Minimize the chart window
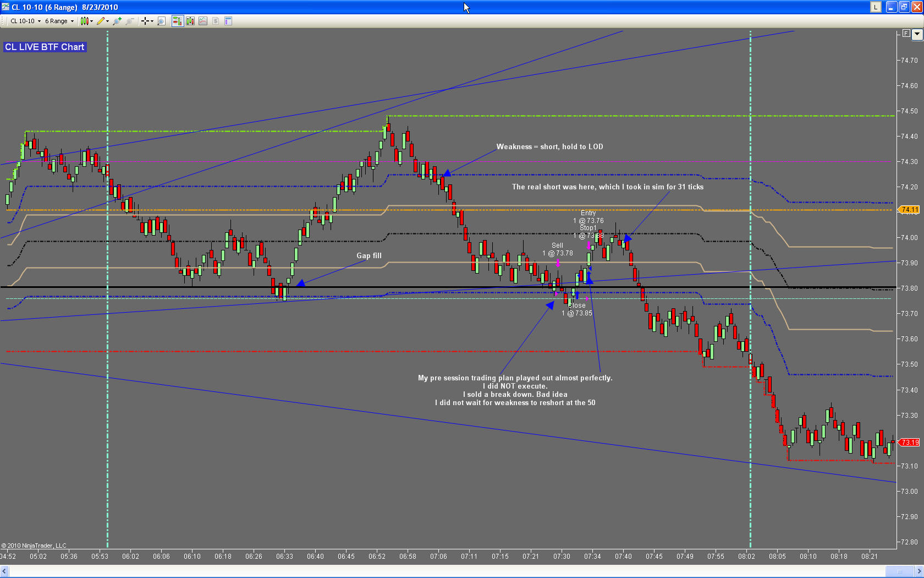924x578 pixels. (892, 7)
